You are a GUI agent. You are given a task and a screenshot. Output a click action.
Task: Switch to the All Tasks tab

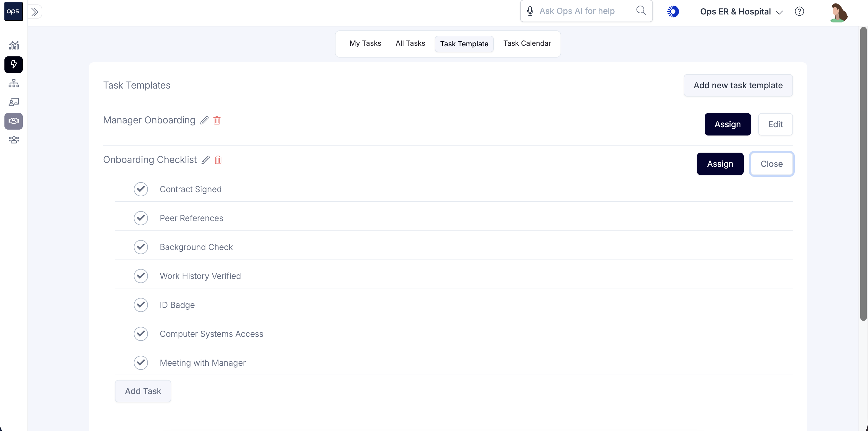click(410, 43)
